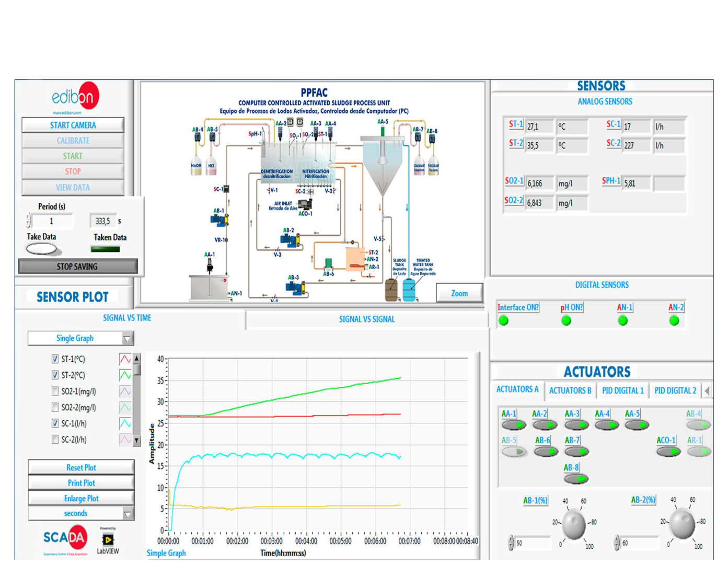Toggle the AB-6 pump actuator switch

point(546,452)
